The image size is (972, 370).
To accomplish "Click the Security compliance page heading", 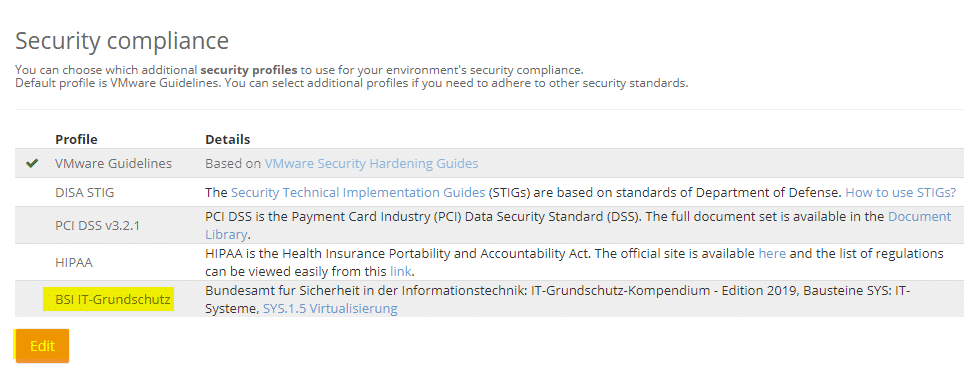I will pyautogui.click(x=122, y=41).
